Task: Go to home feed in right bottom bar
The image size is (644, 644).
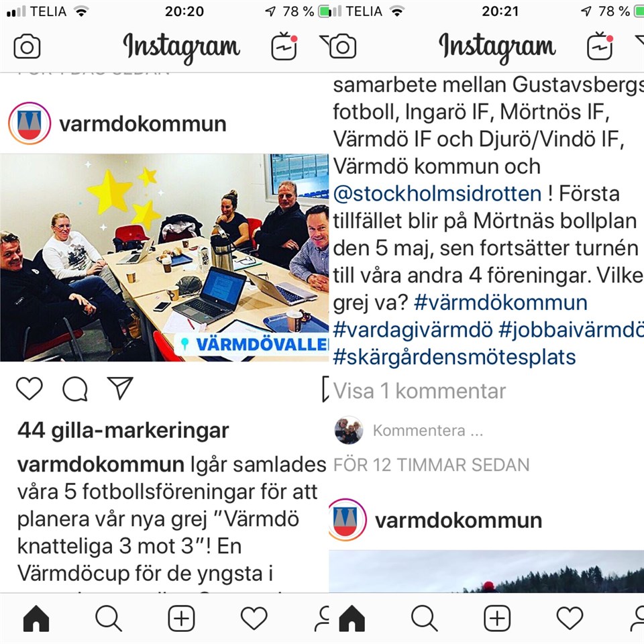Action: [352, 618]
